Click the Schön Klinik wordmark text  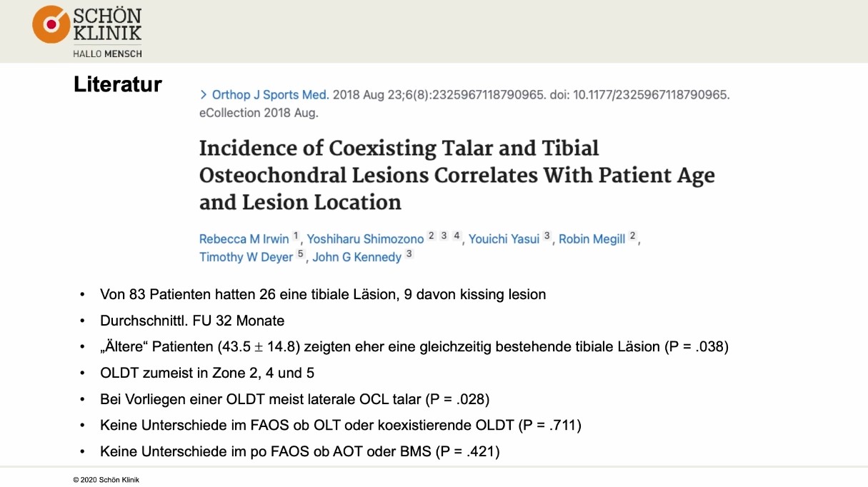[x=109, y=25]
